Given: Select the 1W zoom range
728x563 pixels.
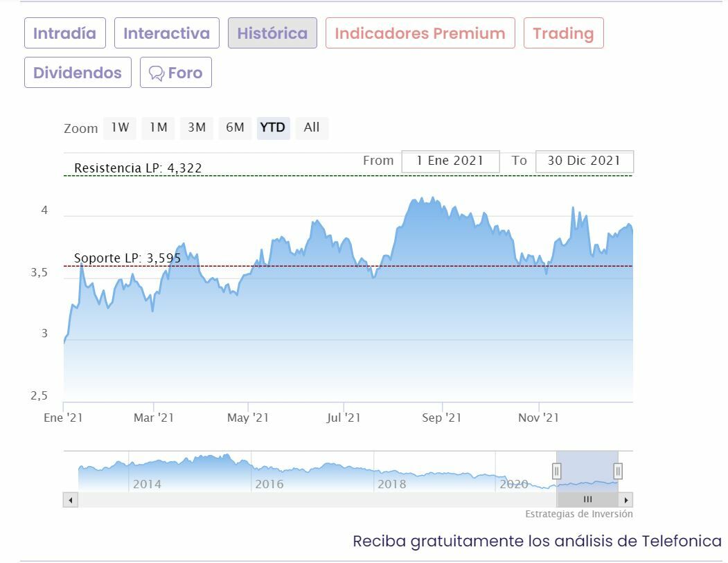Looking at the screenshot, I should click(121, 128).
